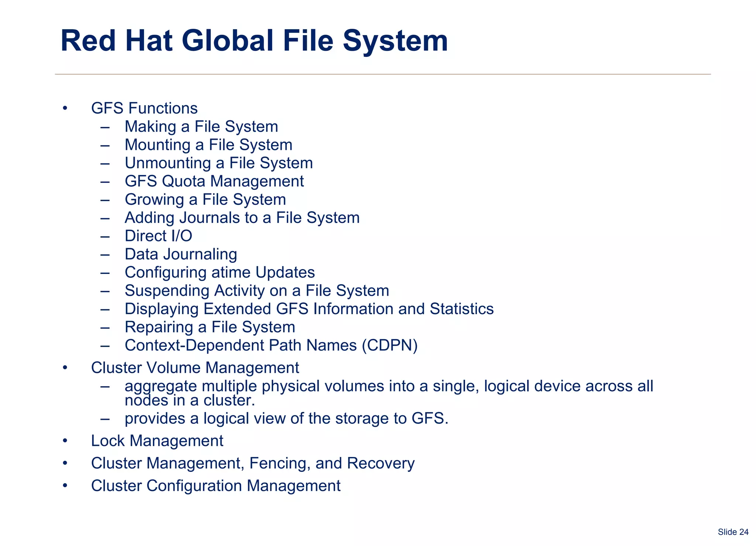Screen dimensions: 756x546
Task: Click the 'Cluster Volume Management' bullet
Action: (x=195, y=368)
